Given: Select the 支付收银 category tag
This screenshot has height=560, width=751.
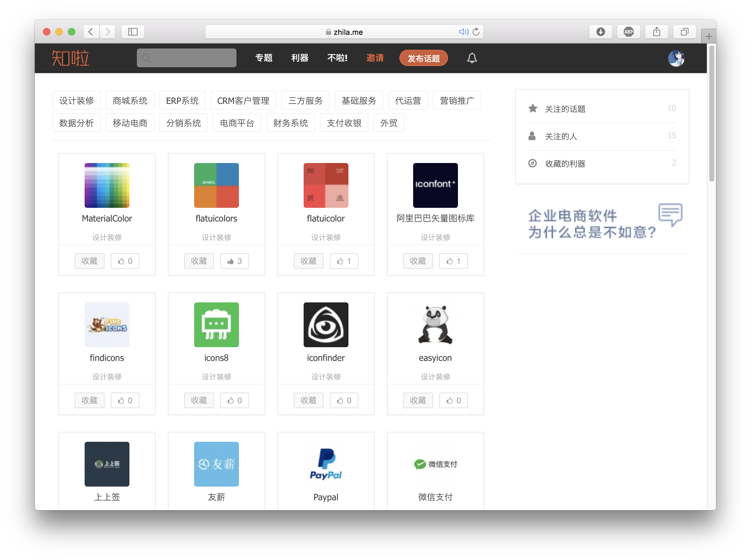Looking at the screenshot, I should (x=344, y=123).
